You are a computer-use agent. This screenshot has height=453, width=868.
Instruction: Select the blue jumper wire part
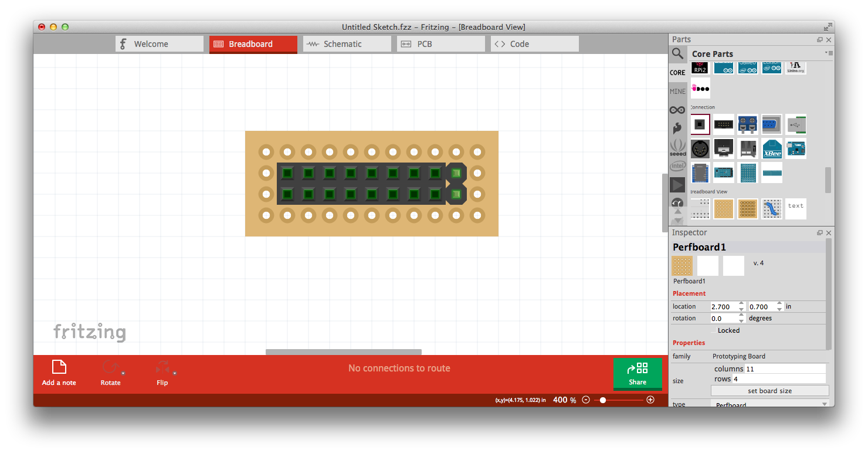772,208
